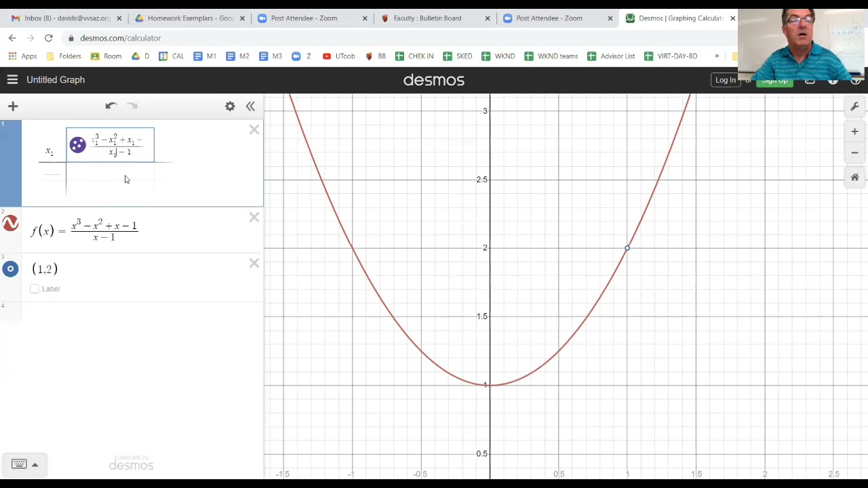Zoom out on the graph
The image size is (868, 488).
854,152
